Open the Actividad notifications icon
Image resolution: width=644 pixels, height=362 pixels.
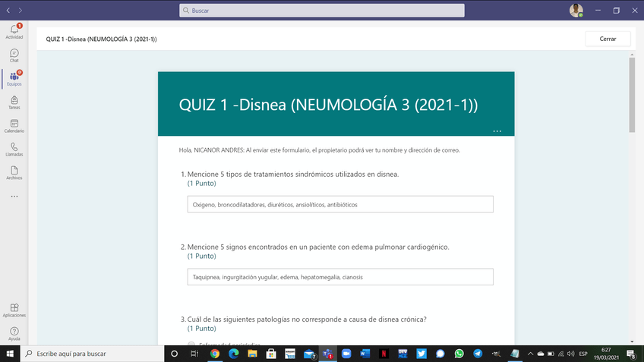point(14,32)
